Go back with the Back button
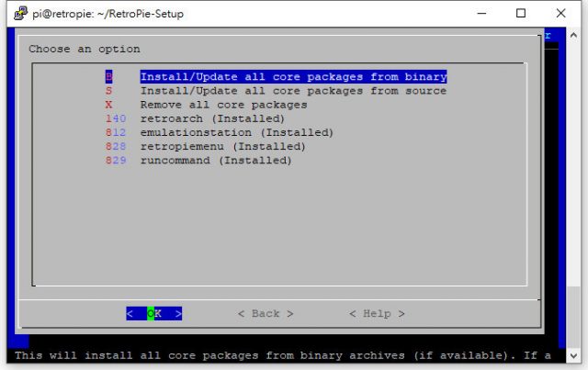The image size is (588, 370). pos(266,313)
